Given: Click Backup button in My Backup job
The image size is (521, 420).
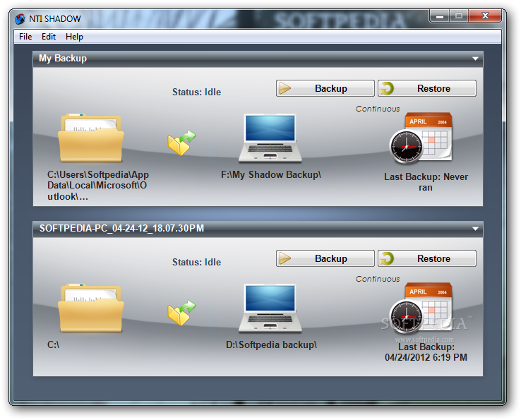Looking at the screenshot, I should [x=325, y=88].
